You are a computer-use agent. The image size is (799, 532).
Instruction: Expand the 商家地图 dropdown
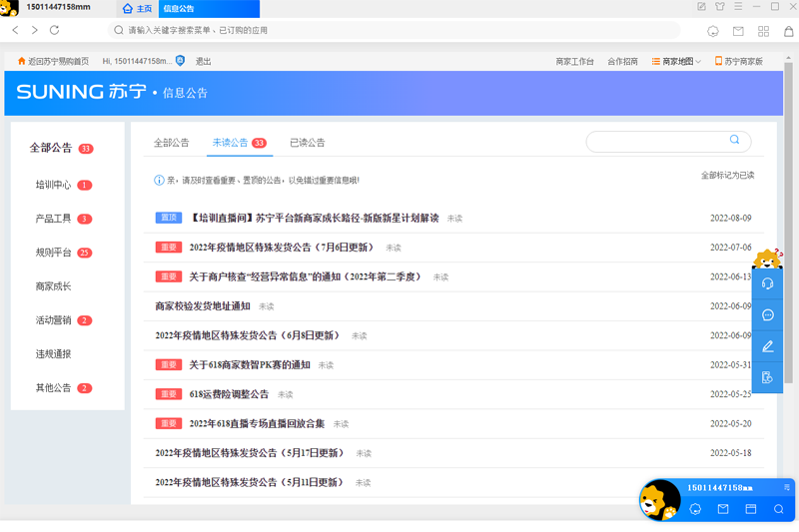(676, 61)
